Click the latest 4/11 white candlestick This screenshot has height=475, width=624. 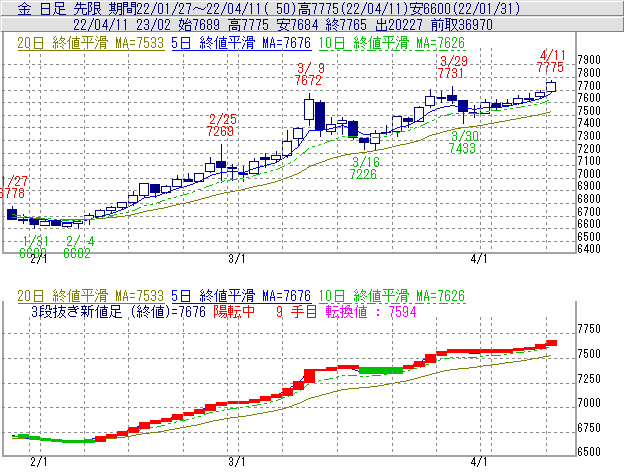551,86
